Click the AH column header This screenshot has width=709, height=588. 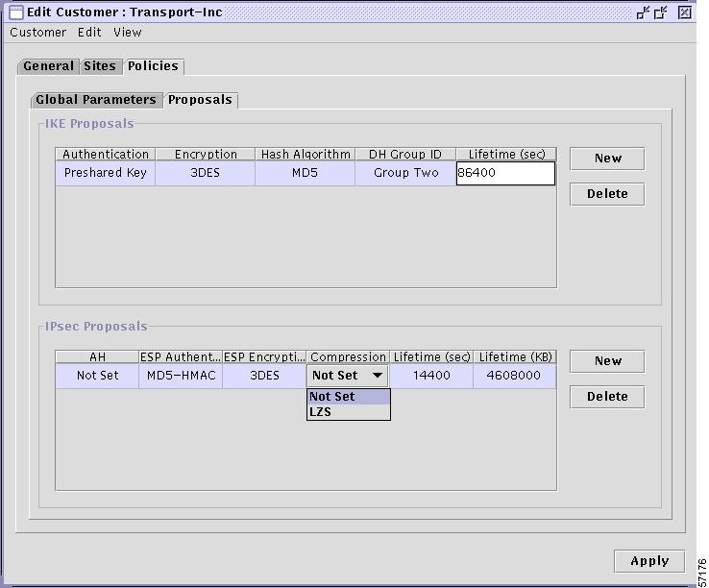(x=97, y=356)
